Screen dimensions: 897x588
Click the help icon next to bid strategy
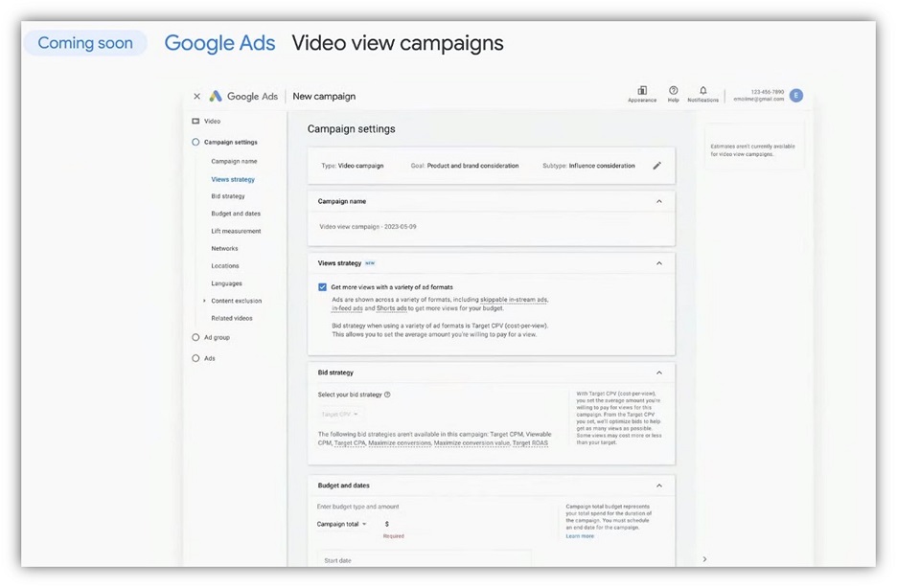[387, 394]
